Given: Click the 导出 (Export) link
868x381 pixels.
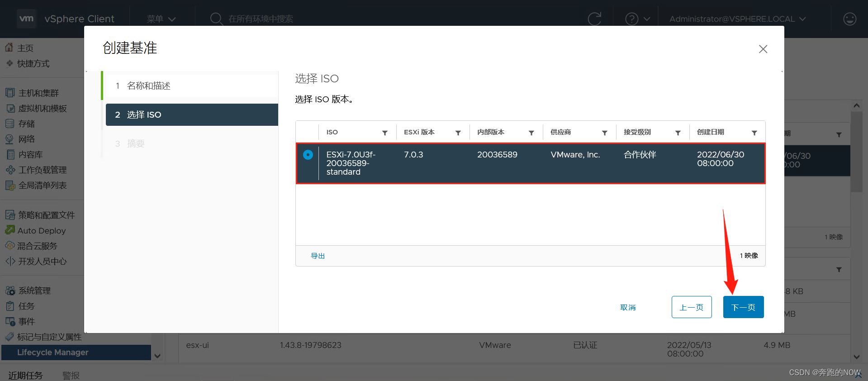Looking at the screenshot, I should pyautogui.click(x=318, y=256).
